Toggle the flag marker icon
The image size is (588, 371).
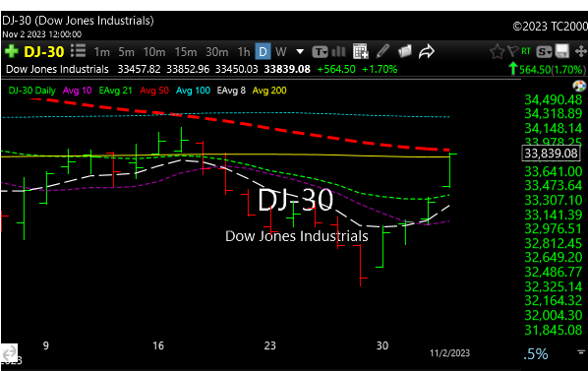[512, 51]
